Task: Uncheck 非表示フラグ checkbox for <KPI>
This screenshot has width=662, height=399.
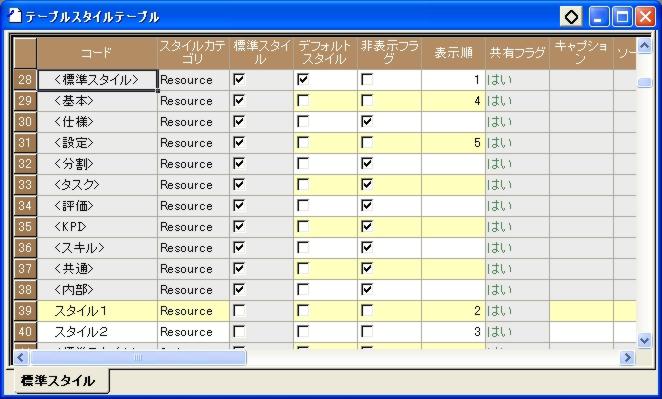Action: (367, 227)
